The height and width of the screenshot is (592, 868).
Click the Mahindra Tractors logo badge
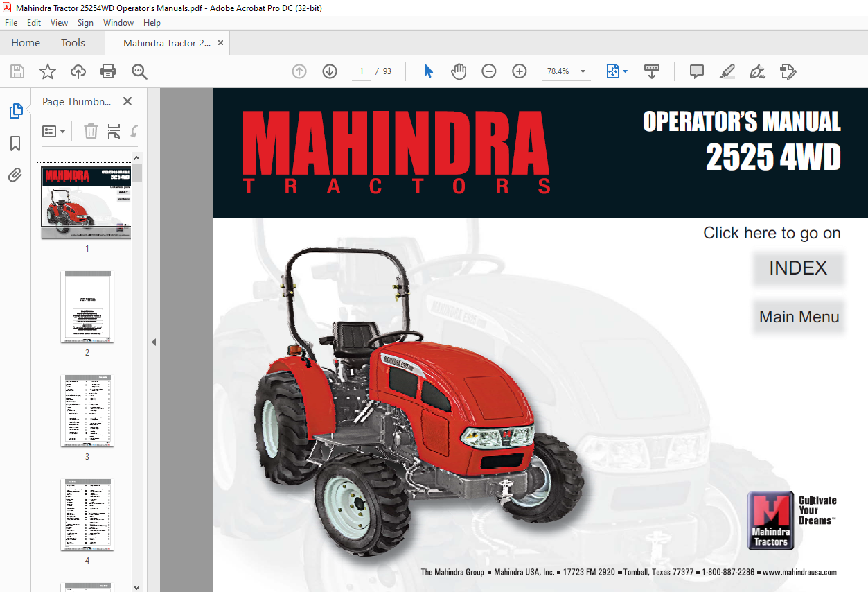coord(770,521)
